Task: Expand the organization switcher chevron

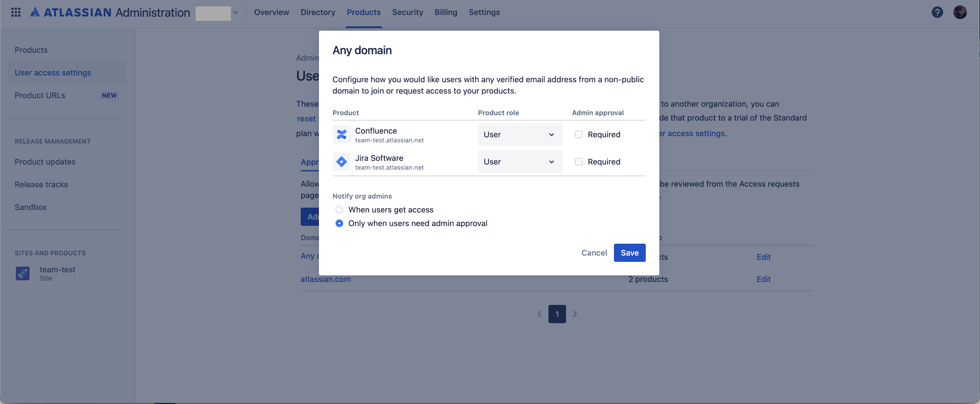Action: 236,12
